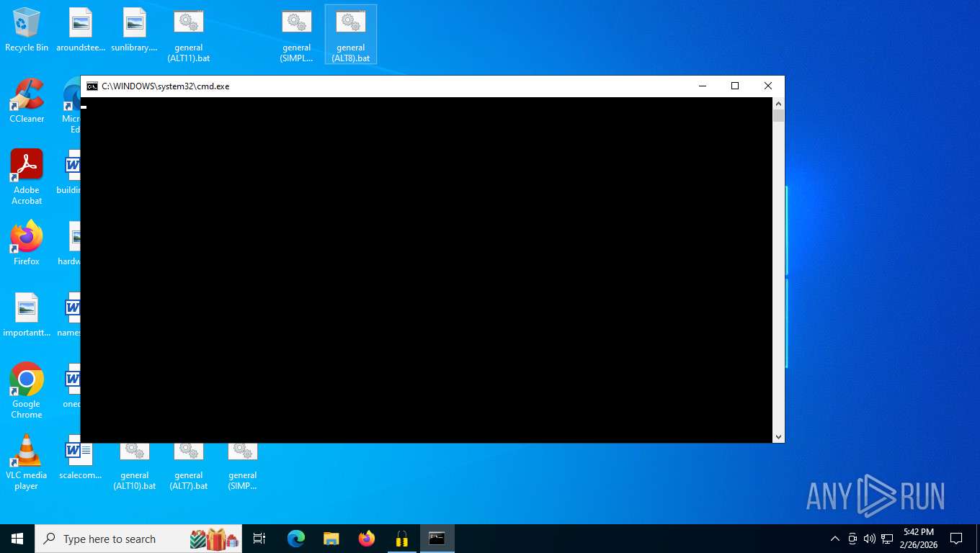This screenshot has width=980, height=553.
Task: Open the Meet Now camera tray icon
Action: coord(852,539)
